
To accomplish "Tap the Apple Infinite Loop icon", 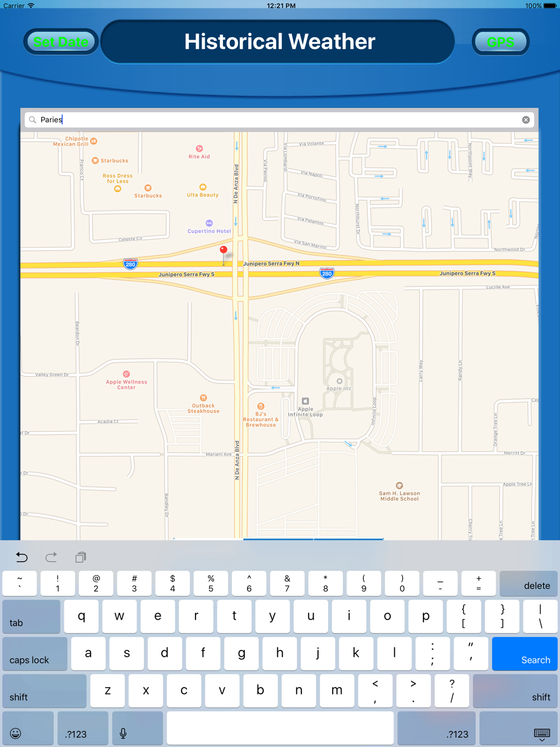I will [x=305, y=401].
